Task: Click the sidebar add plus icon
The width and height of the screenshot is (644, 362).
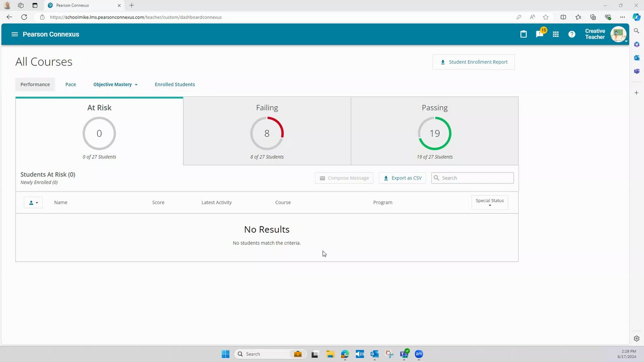Action: point(636,93)
